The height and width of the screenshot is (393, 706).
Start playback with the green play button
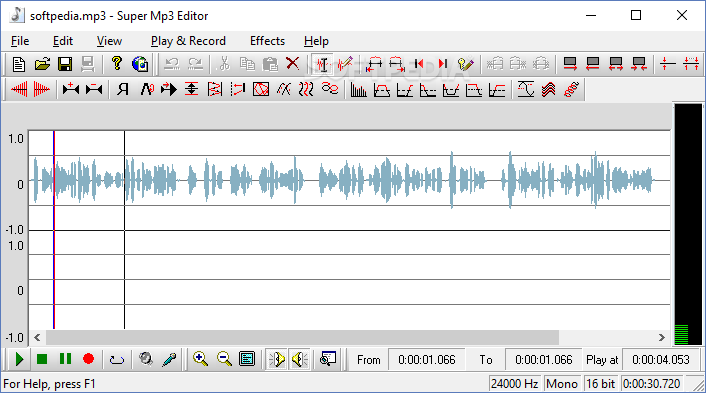pos(19,359)
